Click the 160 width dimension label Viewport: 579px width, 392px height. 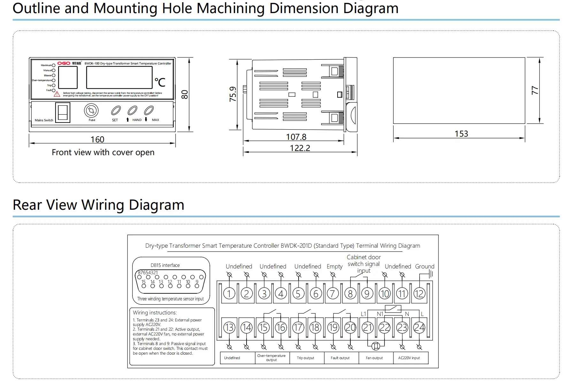(x=97, y=139)
